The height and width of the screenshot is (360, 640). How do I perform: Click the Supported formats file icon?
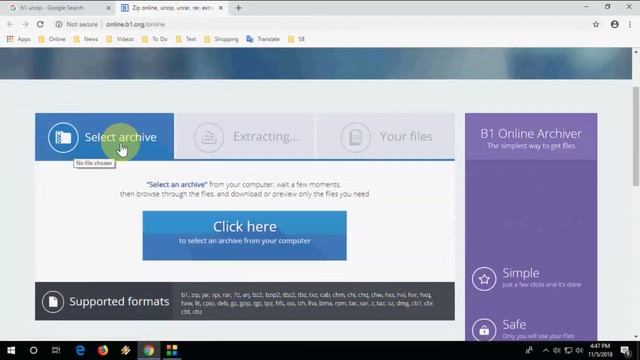[53, 302]
